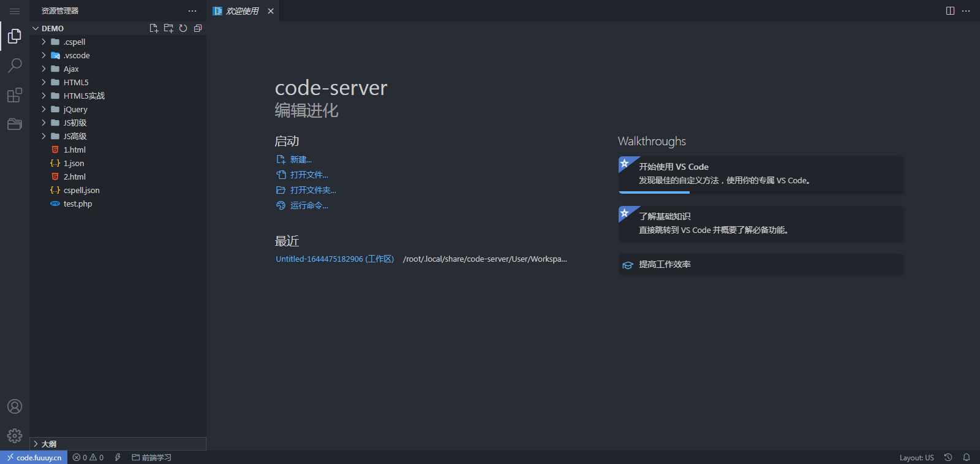980x464 pixels.
Task: Click the 打开文件... link
Action: tap(303, 175)
